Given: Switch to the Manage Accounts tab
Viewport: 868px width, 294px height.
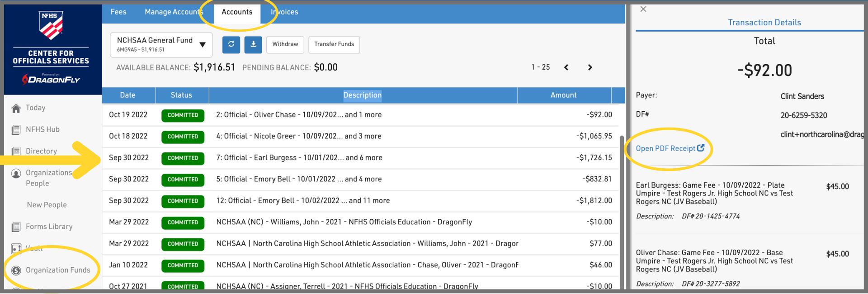Looking at the screenshot, I should click(174, 12).
